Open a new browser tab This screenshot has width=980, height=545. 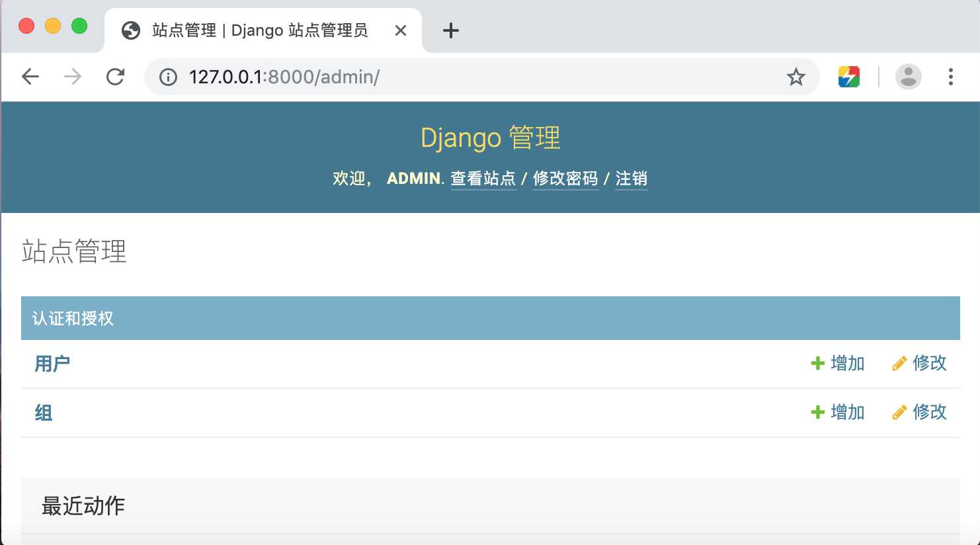coord(451,30)
